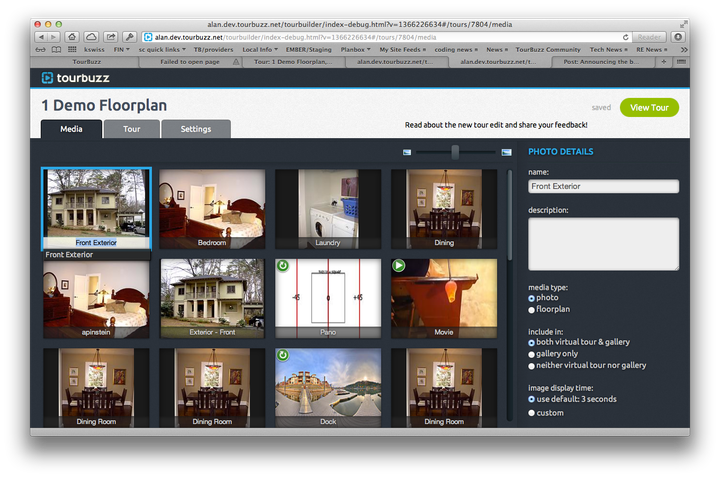Click the small thumbnail size icon

[407, 152]
